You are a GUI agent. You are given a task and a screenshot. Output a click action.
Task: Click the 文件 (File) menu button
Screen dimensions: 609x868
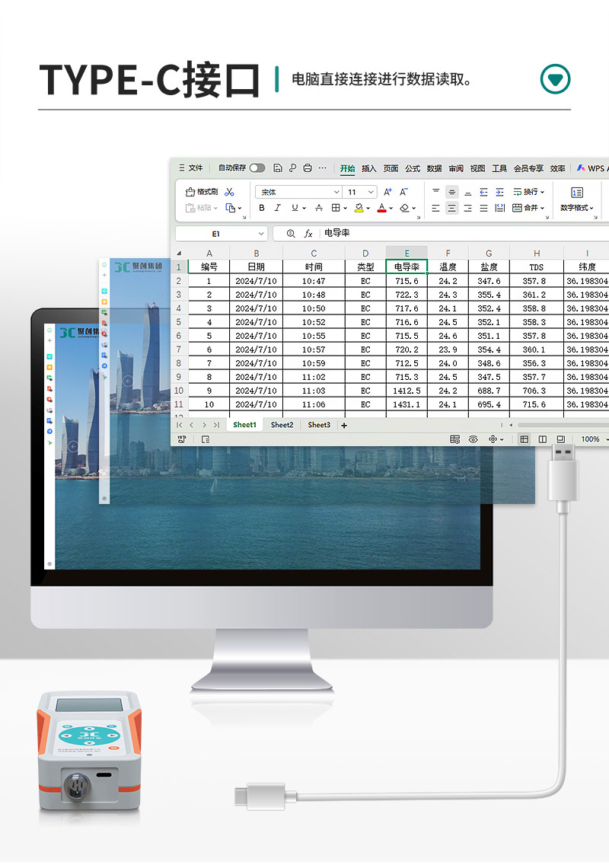[x=191, y=168]
